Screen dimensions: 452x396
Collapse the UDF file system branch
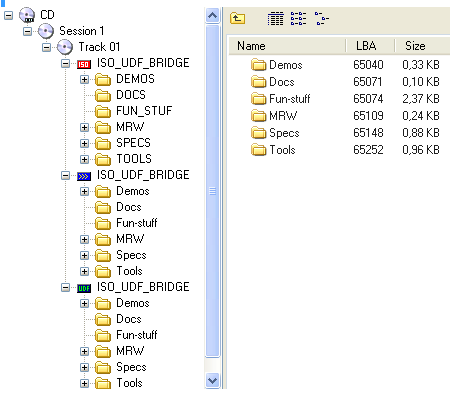(65, 287)
